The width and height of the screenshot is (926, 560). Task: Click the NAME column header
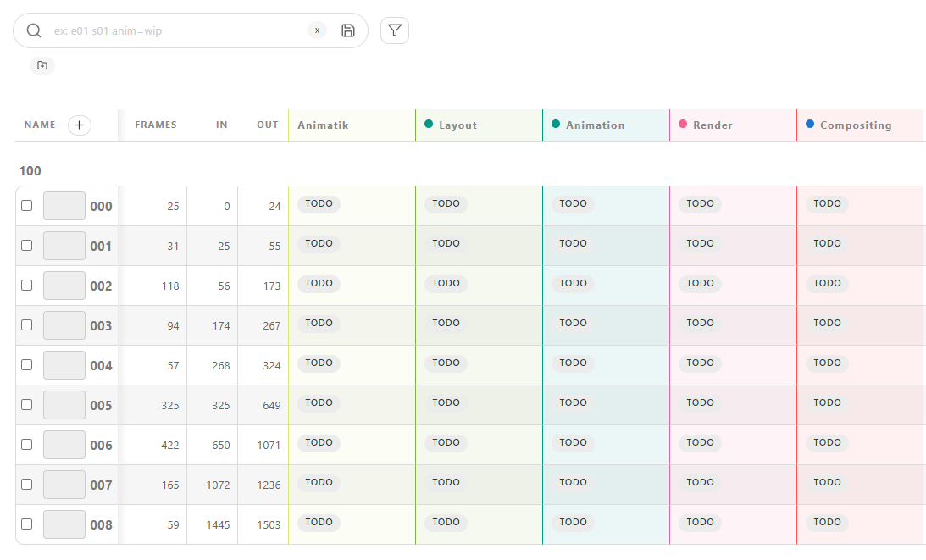[40, 125]
